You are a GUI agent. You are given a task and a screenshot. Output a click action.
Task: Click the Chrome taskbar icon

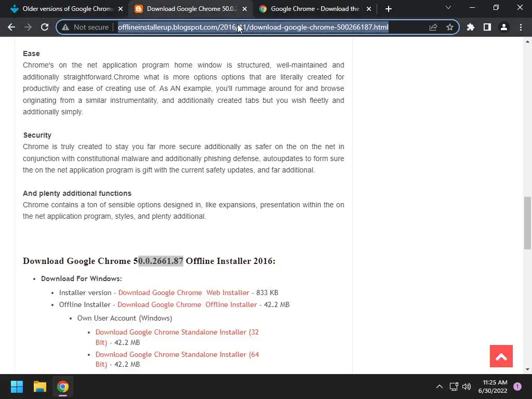pyautogui.click(x=62, y=387)
